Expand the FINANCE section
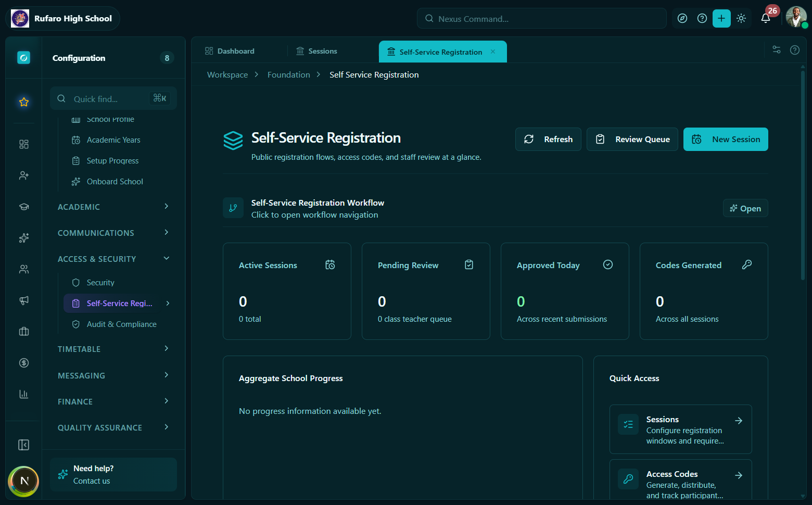The height and width of the screenshot is (505, 812). click(113, 401)
